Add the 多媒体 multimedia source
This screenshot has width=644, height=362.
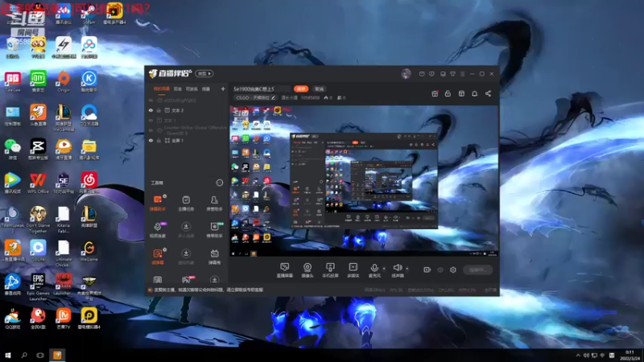pos(353,270)
